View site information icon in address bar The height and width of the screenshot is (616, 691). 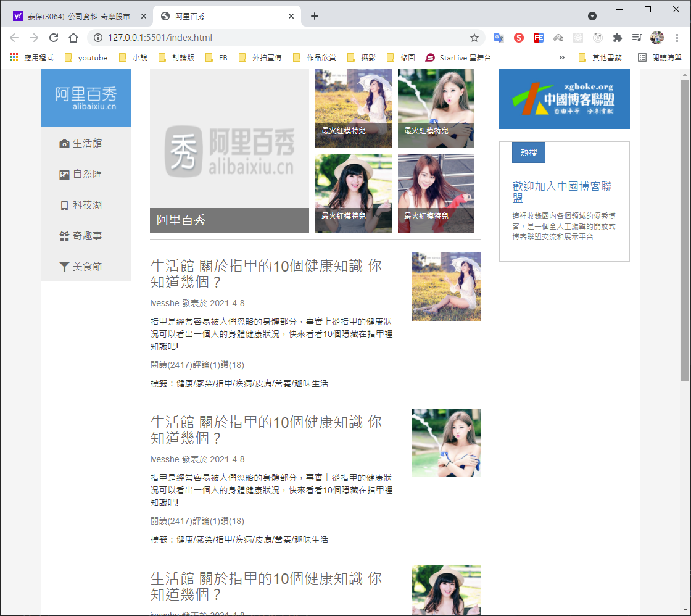pyautogui.click(x=98, y=38)
